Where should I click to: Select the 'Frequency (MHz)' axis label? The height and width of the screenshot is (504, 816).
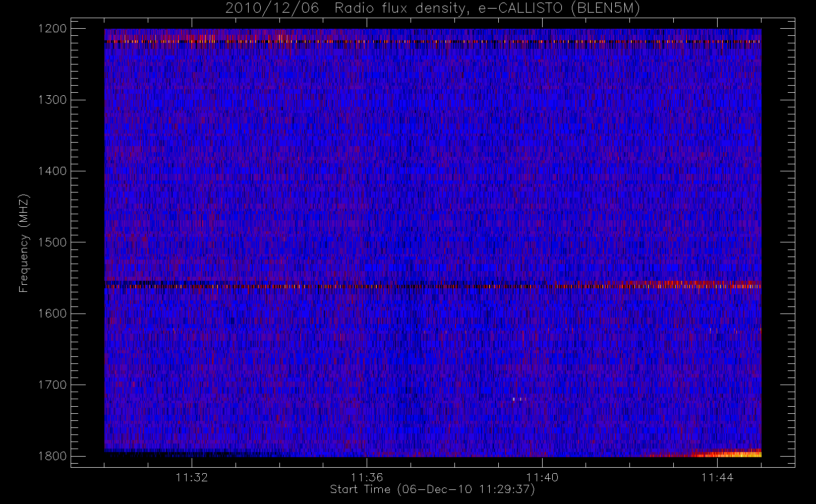(23, 242)
